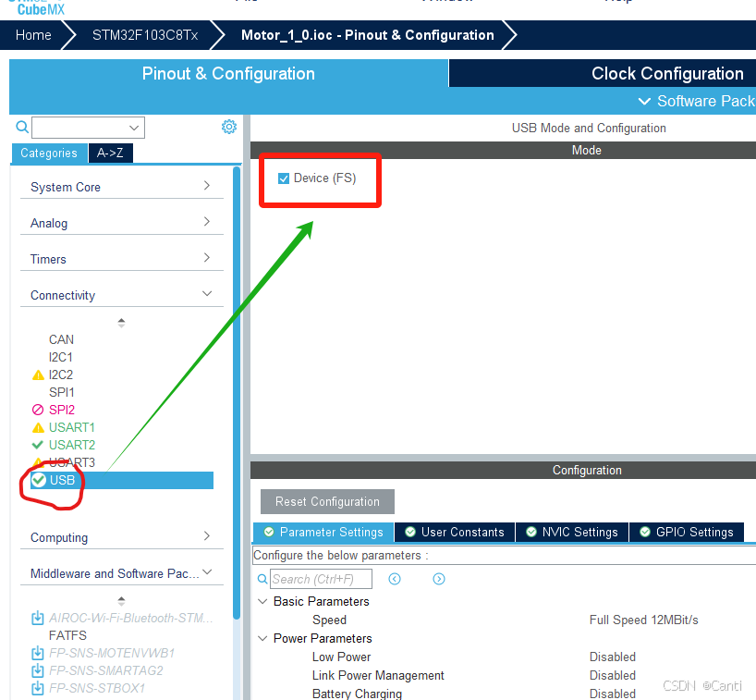Viewport: 756px width, 700px height.
Task: Expand the System Core category
Action: point(121,187)
